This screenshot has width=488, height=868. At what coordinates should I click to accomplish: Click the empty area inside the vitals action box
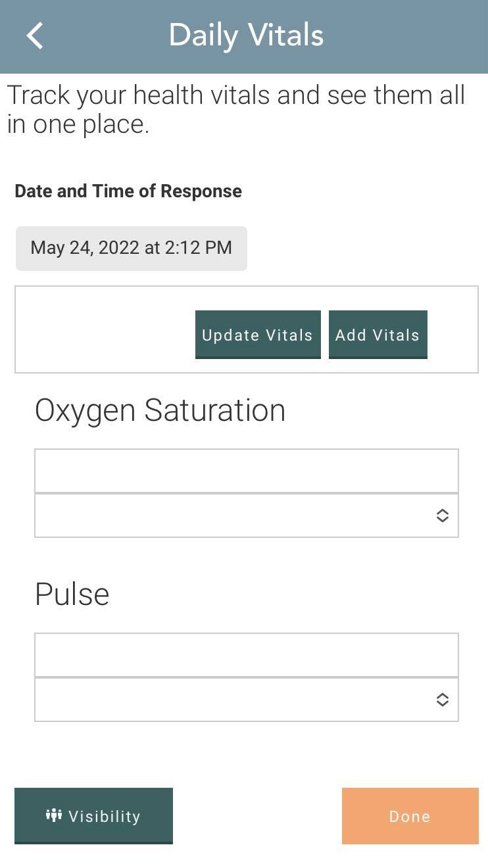click(x=99, y=329)
